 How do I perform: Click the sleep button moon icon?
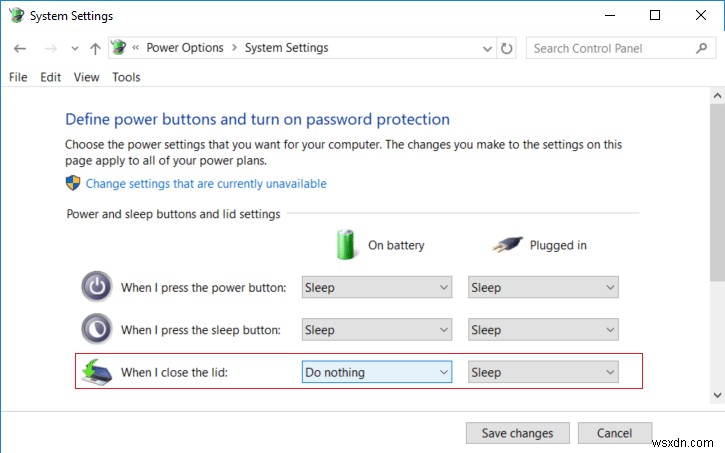click(97, 329)
